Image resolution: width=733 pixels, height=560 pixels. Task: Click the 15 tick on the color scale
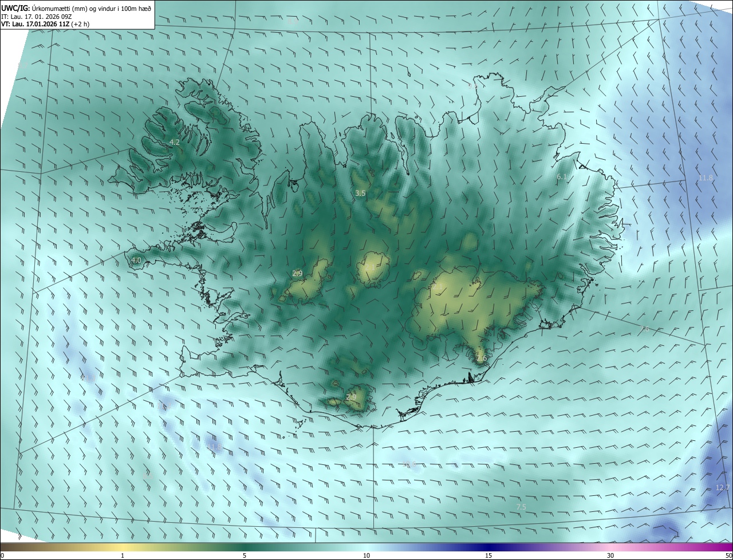pyautogui.click(x=488, y=556)
